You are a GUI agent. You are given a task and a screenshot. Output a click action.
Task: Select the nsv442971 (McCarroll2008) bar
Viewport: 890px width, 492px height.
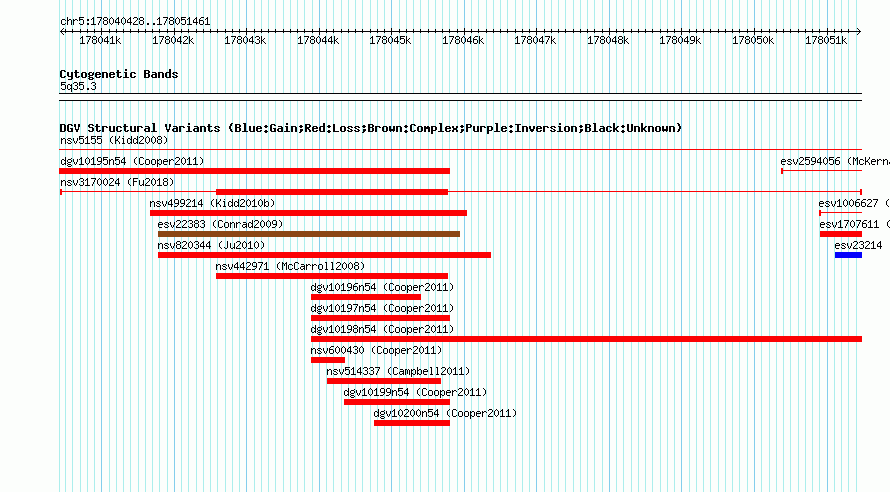coord(331,276)
